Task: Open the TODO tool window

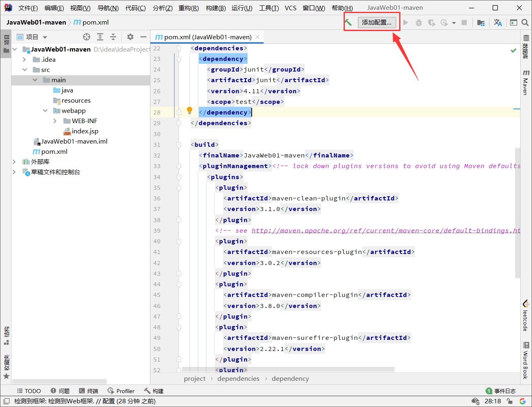Action: (x=29, y=391)
